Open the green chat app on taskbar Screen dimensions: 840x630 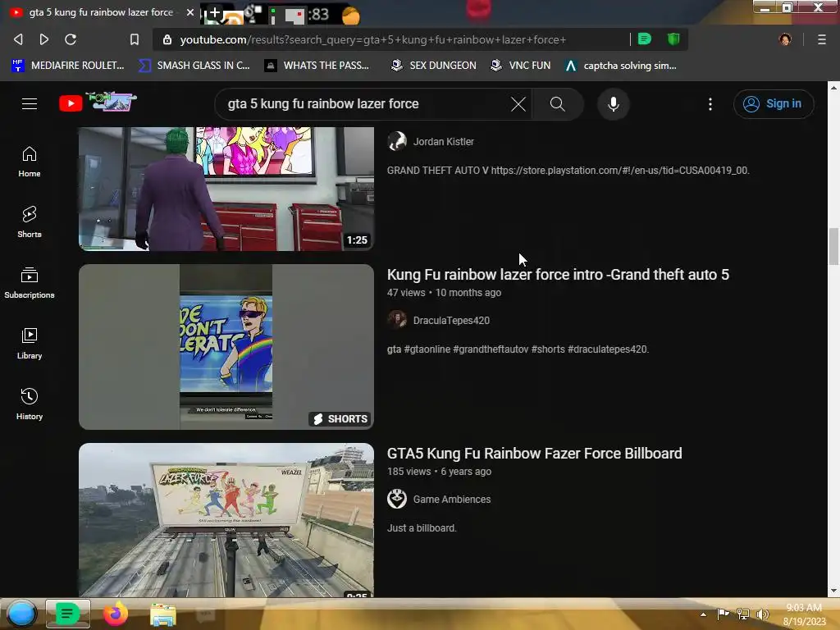(67, 614)
